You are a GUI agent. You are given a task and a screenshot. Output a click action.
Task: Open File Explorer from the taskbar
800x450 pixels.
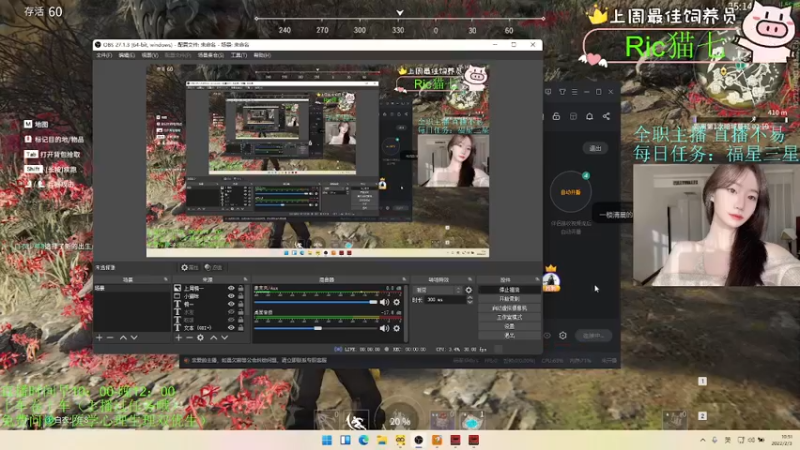click(x=382, y=440)
